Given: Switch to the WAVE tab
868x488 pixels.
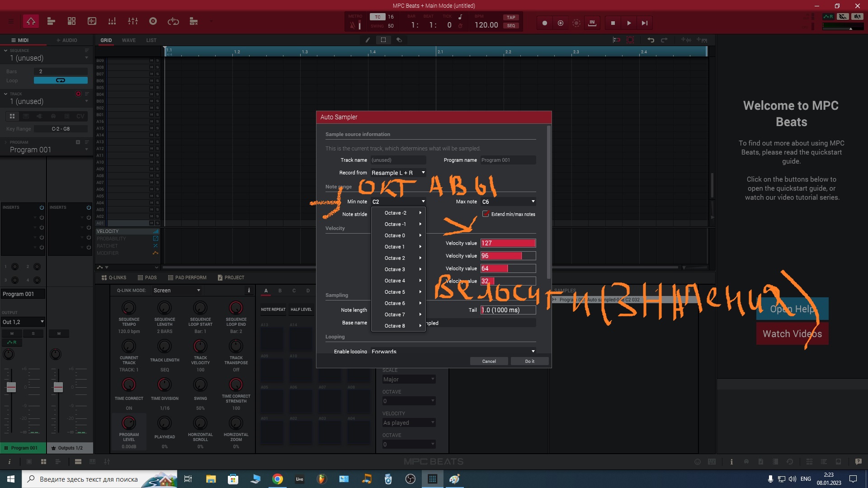Looking at the screenshot, I should click(128, 40).
